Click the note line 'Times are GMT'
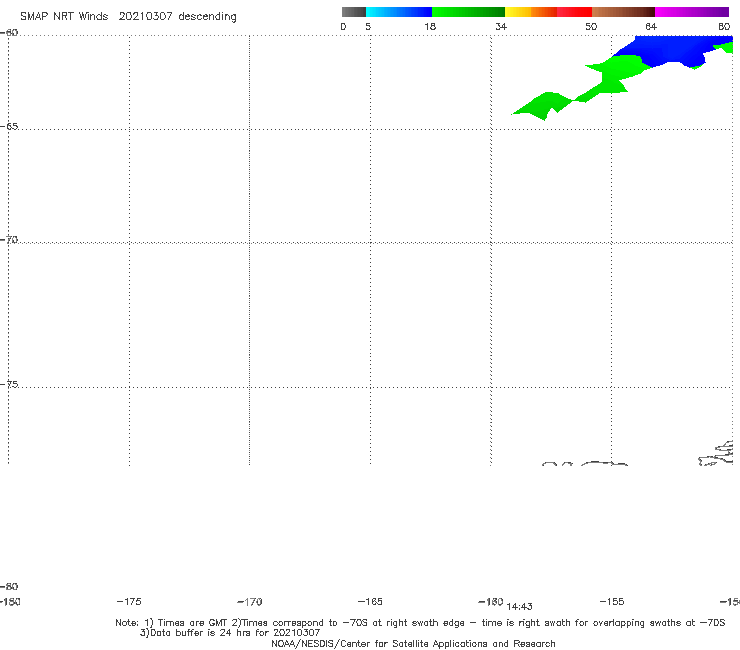 point(193,623)
